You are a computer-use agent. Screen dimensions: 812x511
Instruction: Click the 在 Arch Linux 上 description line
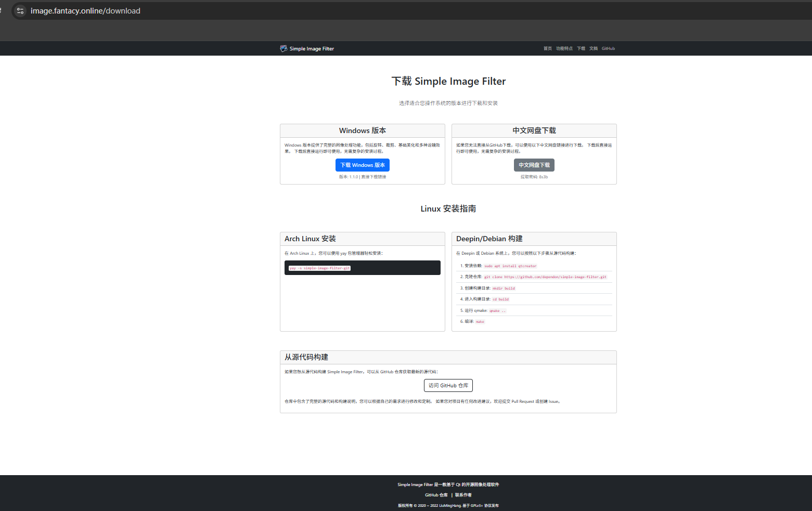333,253
